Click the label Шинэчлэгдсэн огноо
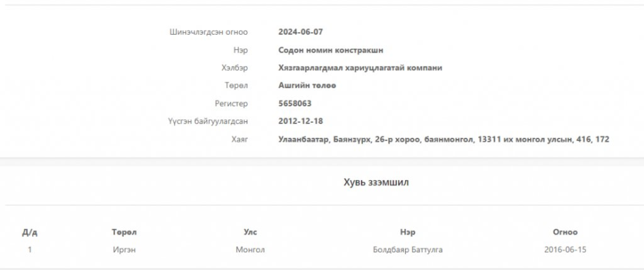This screenshot has height=270, width=644. tap(208, 32)
